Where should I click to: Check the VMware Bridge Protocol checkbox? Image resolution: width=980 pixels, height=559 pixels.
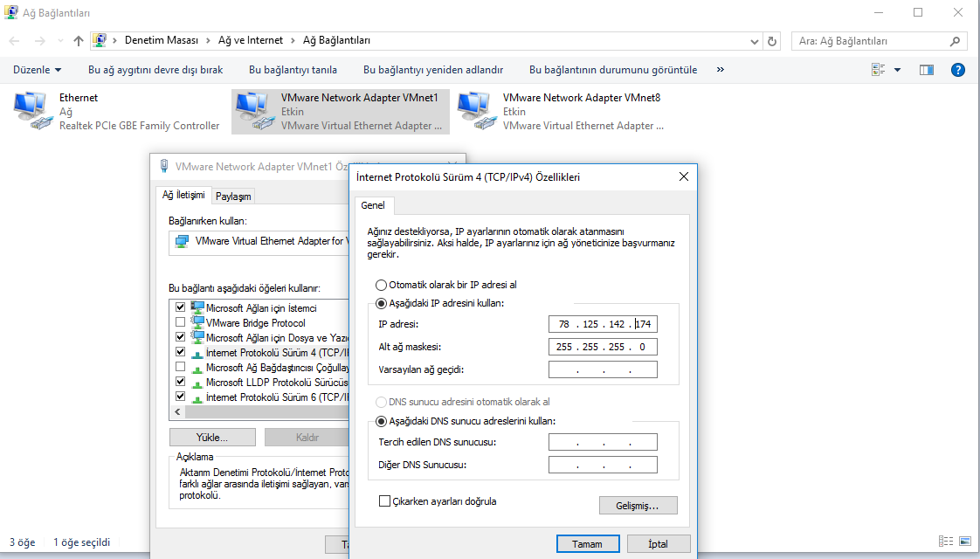181,322
